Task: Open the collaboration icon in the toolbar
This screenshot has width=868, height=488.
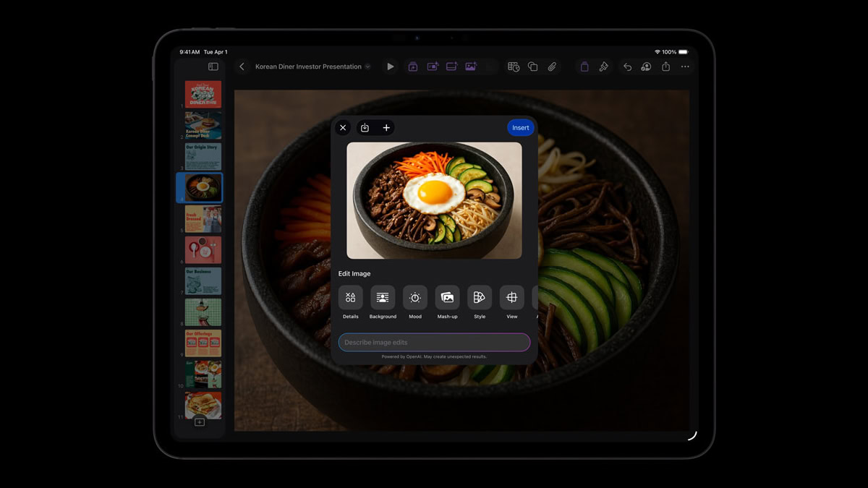Action: point(646,66)
